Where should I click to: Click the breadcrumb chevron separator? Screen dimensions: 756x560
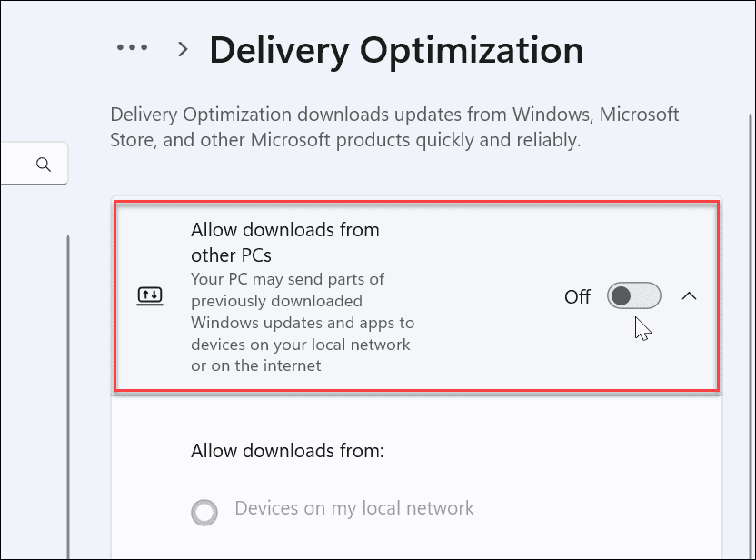[x=181, y=51]
